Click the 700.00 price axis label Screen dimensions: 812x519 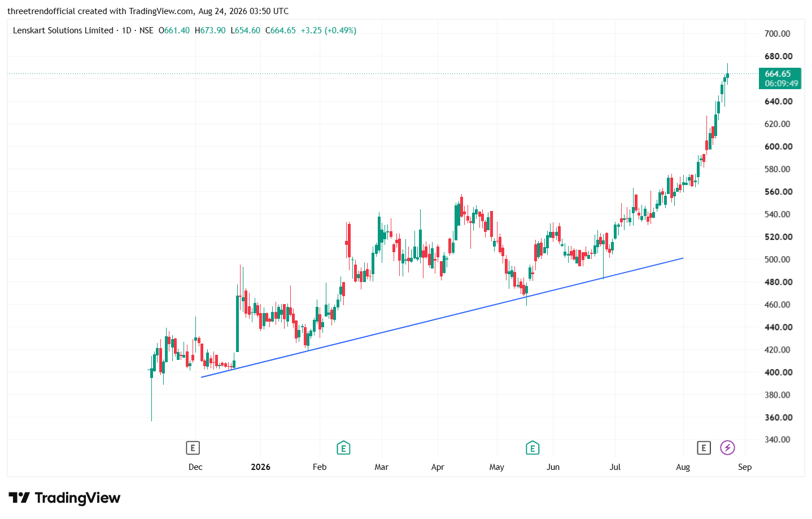pyautogui.click(x=778, y=34)
